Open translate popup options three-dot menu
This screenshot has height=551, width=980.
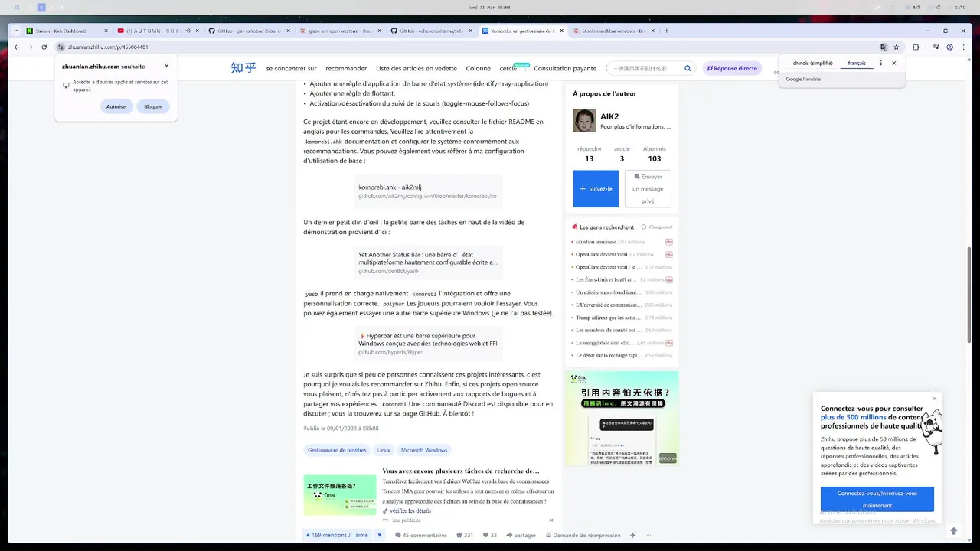881,63
